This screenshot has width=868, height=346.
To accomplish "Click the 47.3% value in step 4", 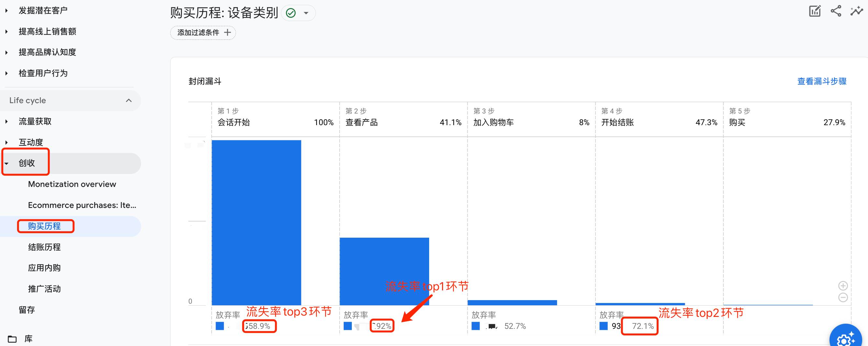I will [x=706, y=123].
